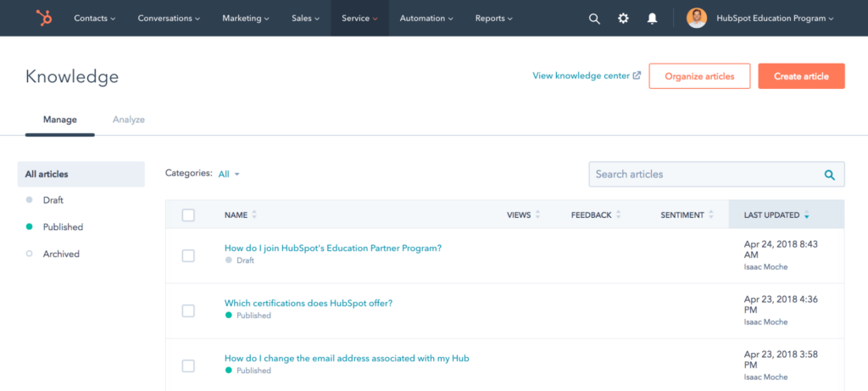Click the Search articles input field
Viewport: 868px width, 391px height.
click(x=716, y=174)
